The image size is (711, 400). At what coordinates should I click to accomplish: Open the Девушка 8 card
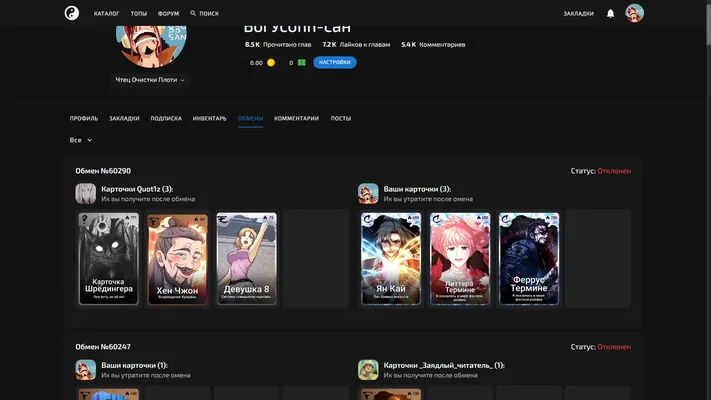tap(246, 259)
